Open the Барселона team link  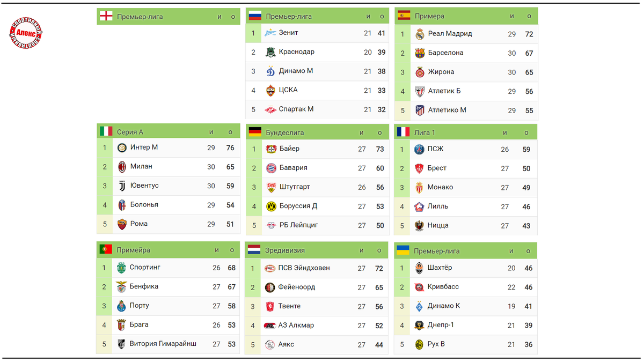(445, 53)
